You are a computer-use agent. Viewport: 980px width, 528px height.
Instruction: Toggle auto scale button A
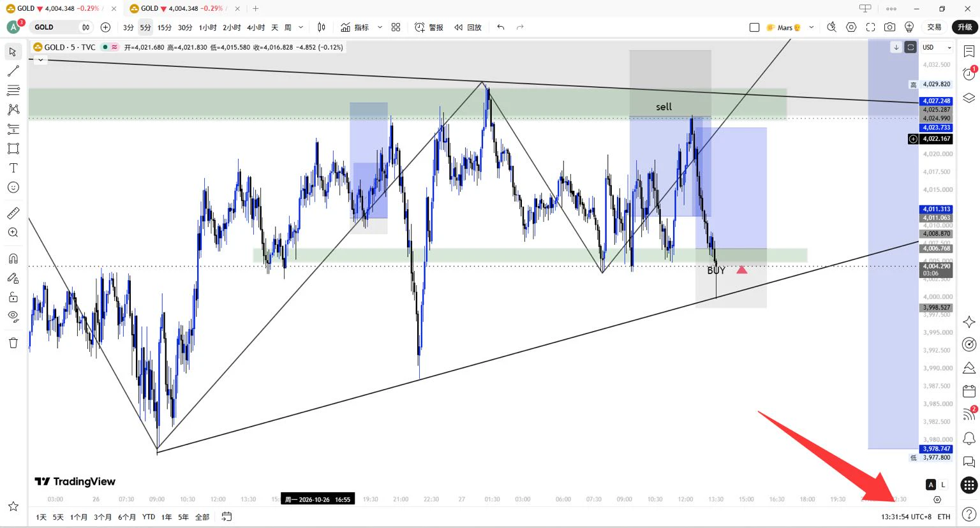click(931, 485)
